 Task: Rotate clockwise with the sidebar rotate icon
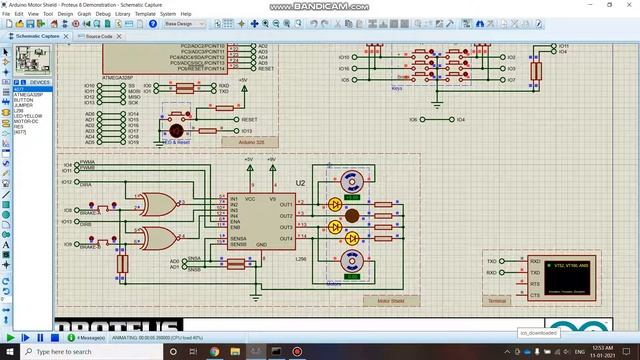[6, 281]
